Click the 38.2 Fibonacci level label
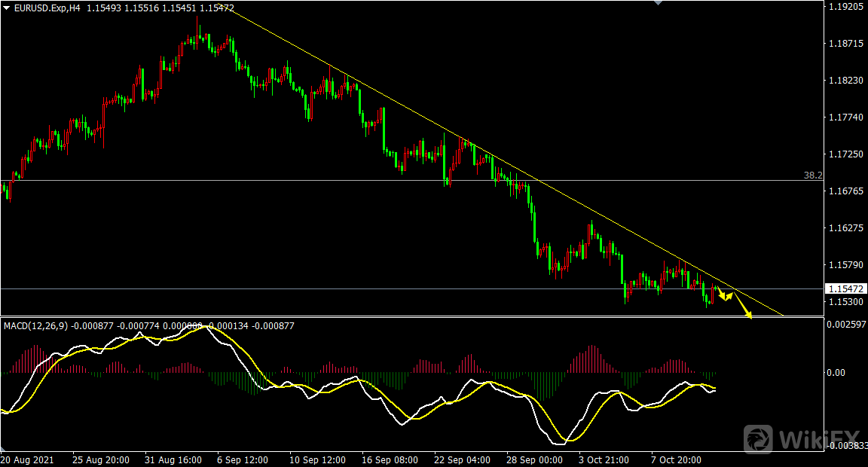The width and height of the screenshot is (868, 467). (x=813, y=176)
